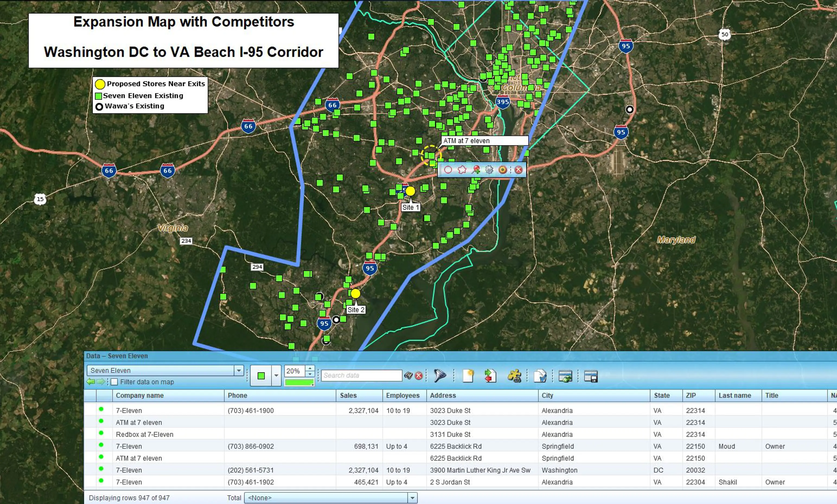The height and width of the screenshot is (504, 837).
Task: Click the green back arrow in data panel
Action: [x=91, y=382]
